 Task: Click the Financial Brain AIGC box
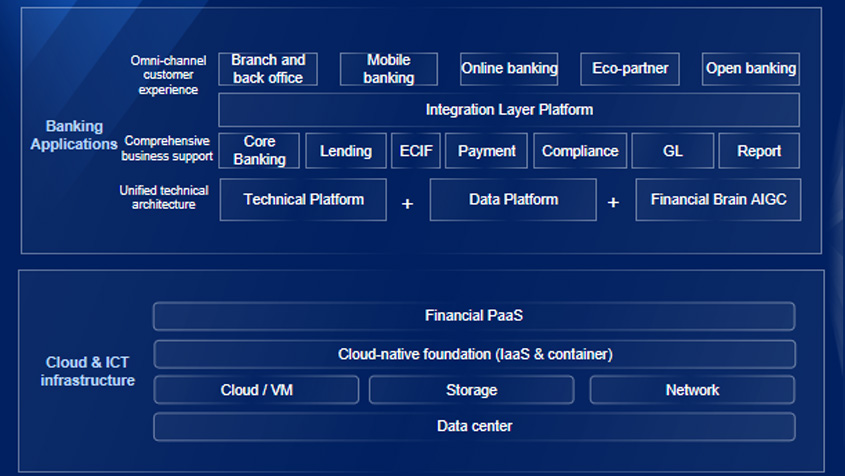click(718, 200)
